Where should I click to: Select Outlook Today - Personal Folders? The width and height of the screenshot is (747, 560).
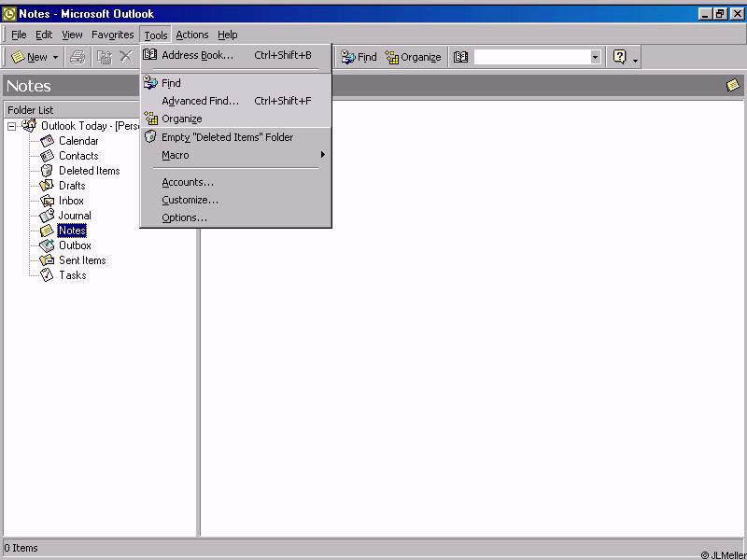pyautogui.click(x=91, y=126)
